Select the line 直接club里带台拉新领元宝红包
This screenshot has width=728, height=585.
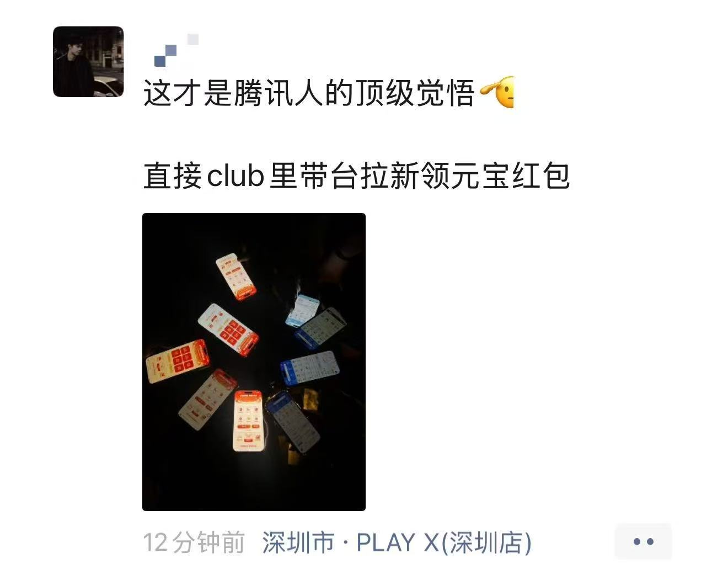coord(356,175)
